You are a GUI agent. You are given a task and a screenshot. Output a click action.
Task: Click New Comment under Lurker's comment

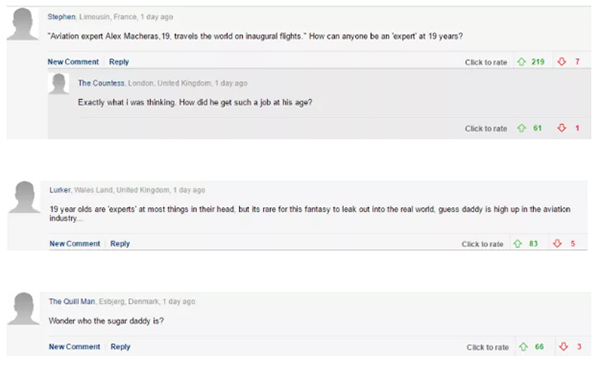75,243
